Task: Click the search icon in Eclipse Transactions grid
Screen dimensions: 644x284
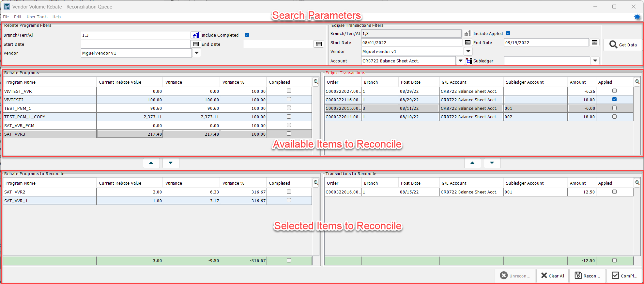Action: (637, 82)
